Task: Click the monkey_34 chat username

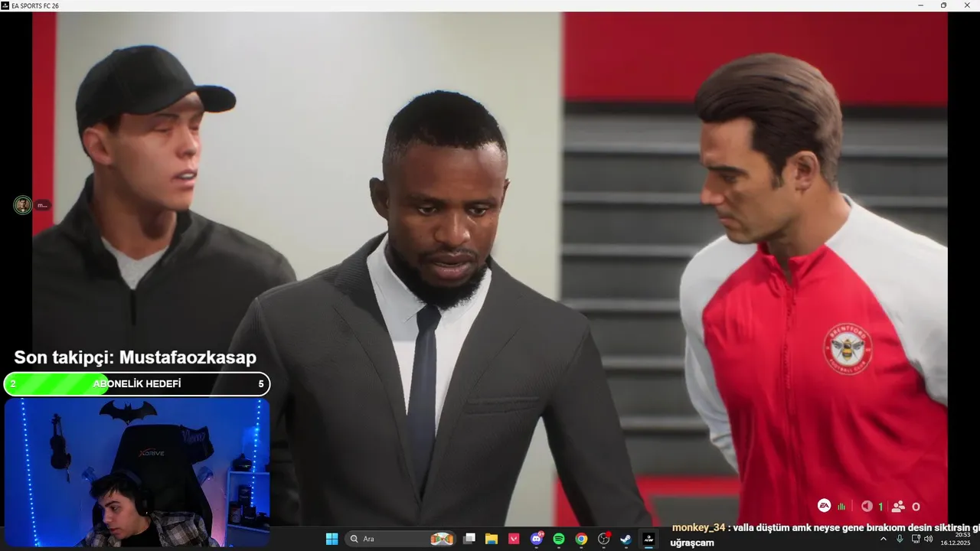Action: click(697, 527)
